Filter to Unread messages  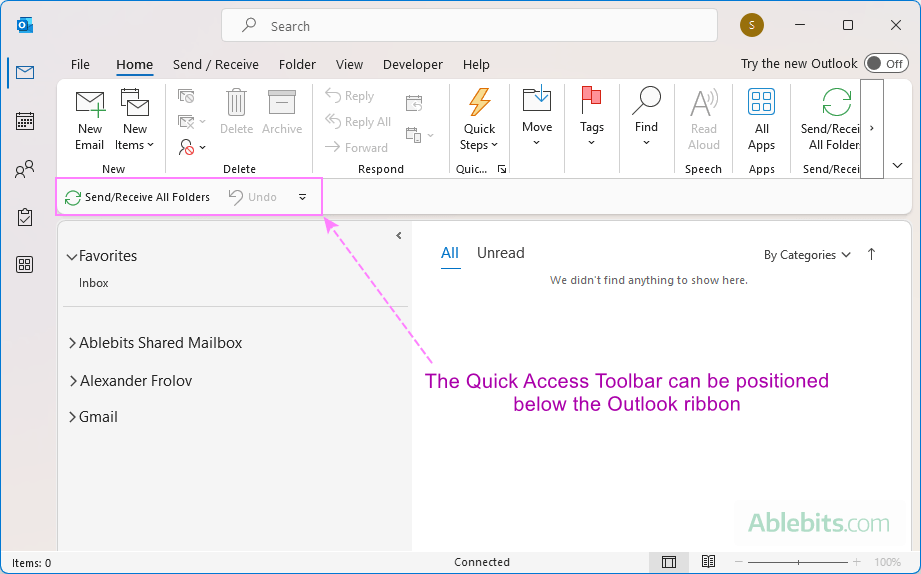500,253
